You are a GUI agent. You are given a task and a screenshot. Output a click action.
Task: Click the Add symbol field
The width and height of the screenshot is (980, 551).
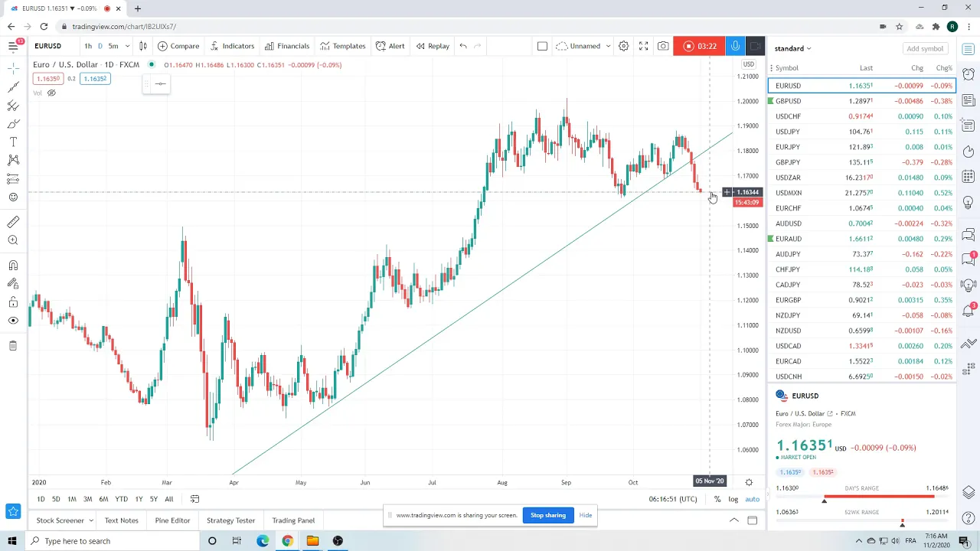(925, 48)
